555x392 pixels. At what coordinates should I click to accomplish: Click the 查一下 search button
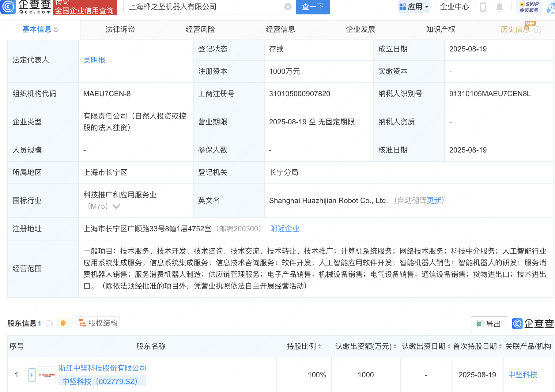pyautogui.click(x=313, y=7)
